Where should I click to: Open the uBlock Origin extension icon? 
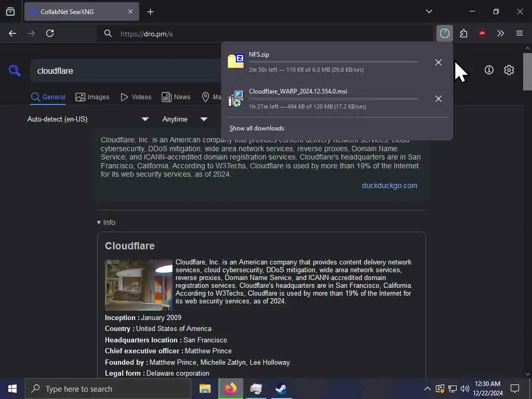[482, 33]
